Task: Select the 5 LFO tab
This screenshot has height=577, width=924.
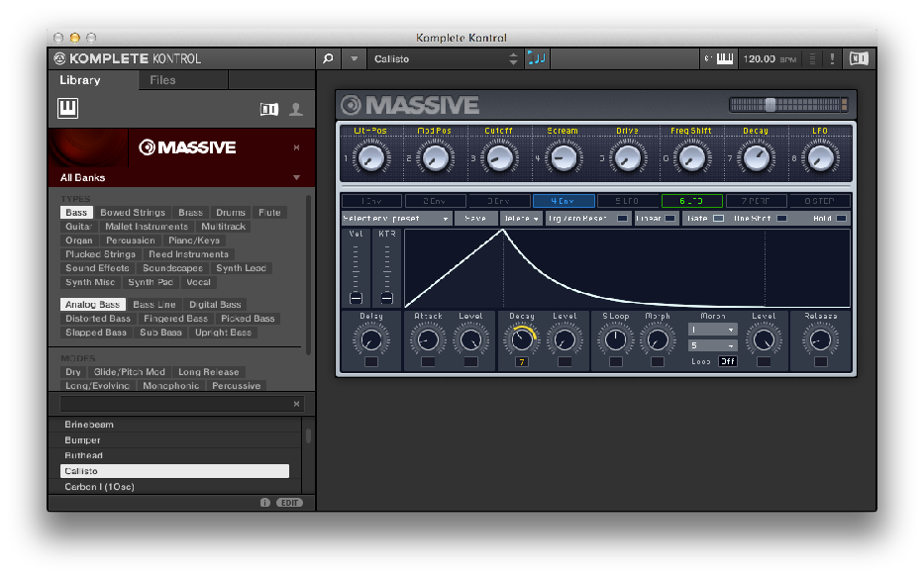Action: 627,201
